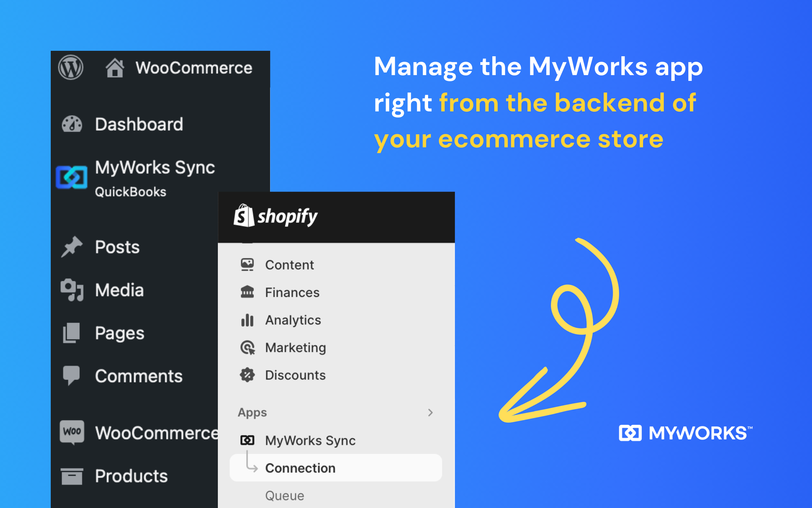Click the Media library icon
This screenshot has width=812, height=508.
point(72,290)
